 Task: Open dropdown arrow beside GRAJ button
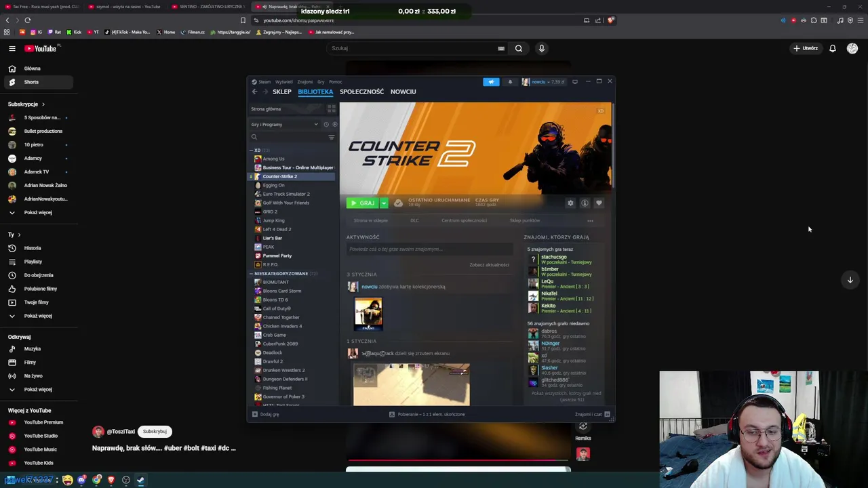(x=384, y=203)
